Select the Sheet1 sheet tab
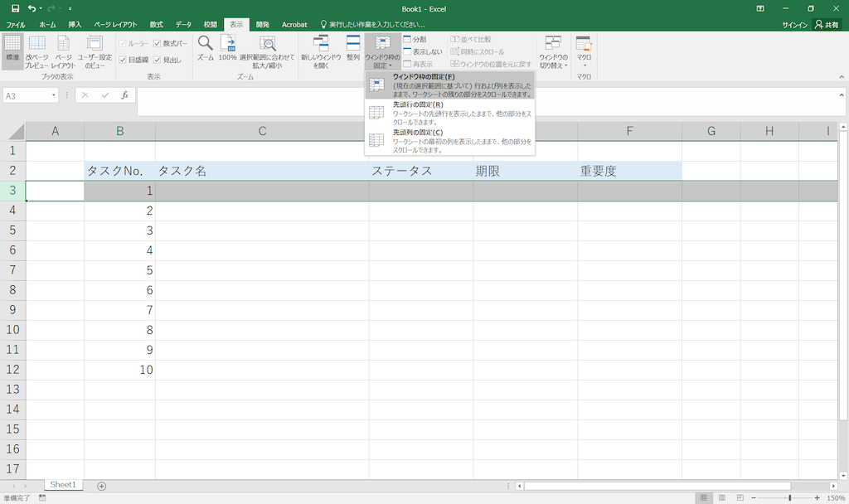Image resolution: width=849 pixels, height=504 pixels. point(63,485)
